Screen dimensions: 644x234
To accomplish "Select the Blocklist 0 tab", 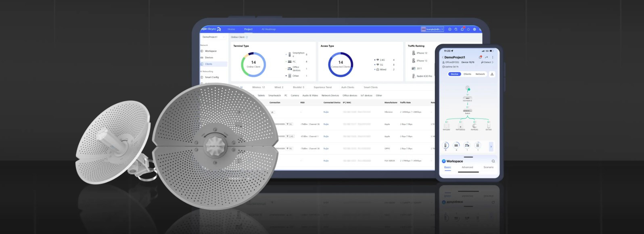I will tap(299, 87).
